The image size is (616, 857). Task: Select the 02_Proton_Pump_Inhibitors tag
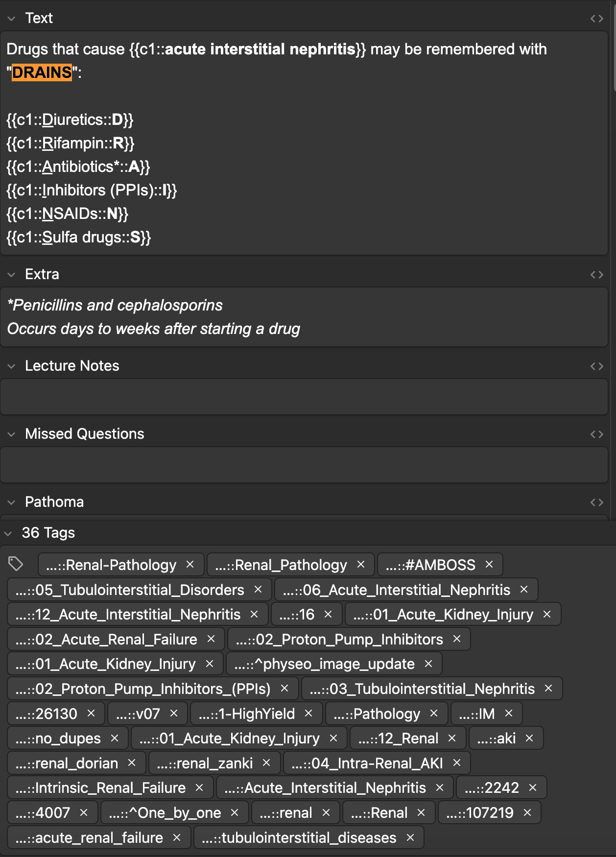tap(339, 639)
